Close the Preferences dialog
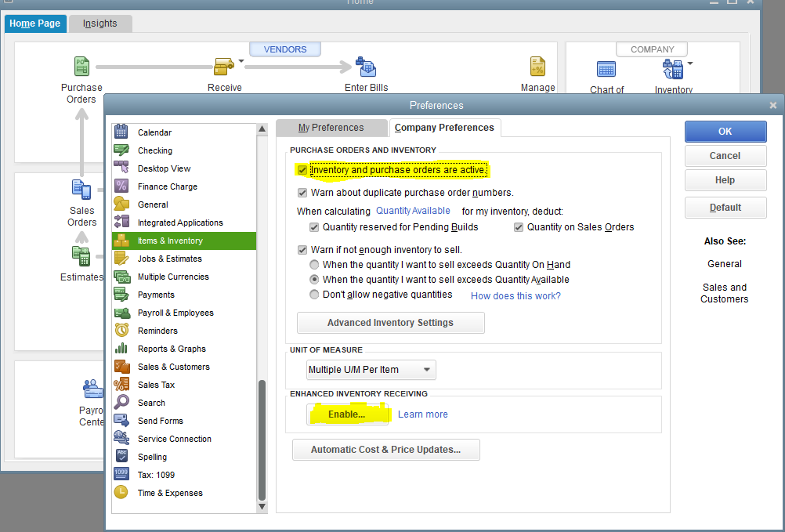The image size is (785, 532). point(773,105)
